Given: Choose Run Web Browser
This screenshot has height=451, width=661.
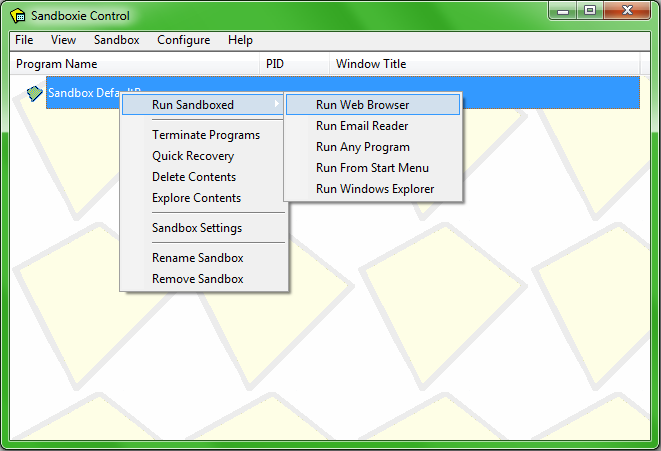Looking at the screenshot, I should (x=373, y=105).
